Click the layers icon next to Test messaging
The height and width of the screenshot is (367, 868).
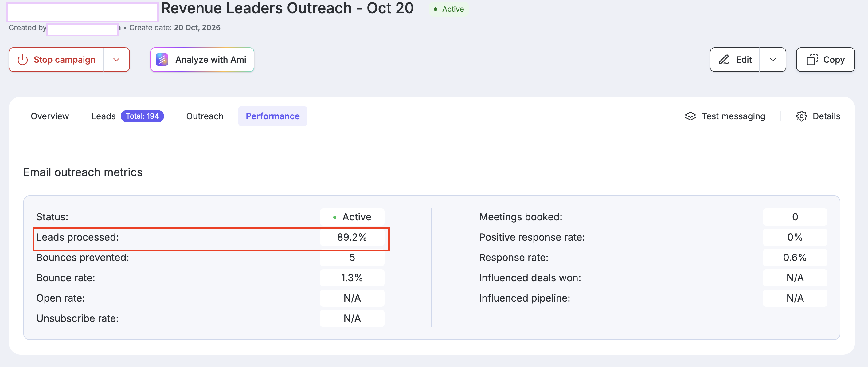point(690,116)
